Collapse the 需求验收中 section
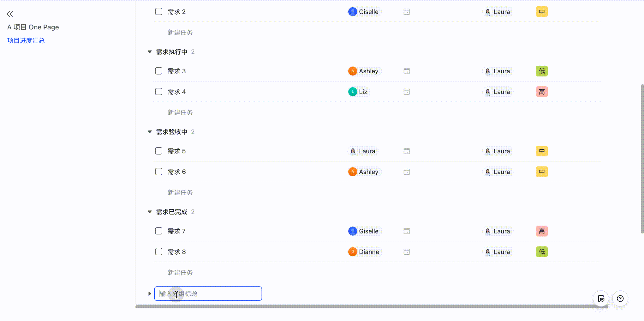Viewport: 644px width, 321px height. pos(150,132)
